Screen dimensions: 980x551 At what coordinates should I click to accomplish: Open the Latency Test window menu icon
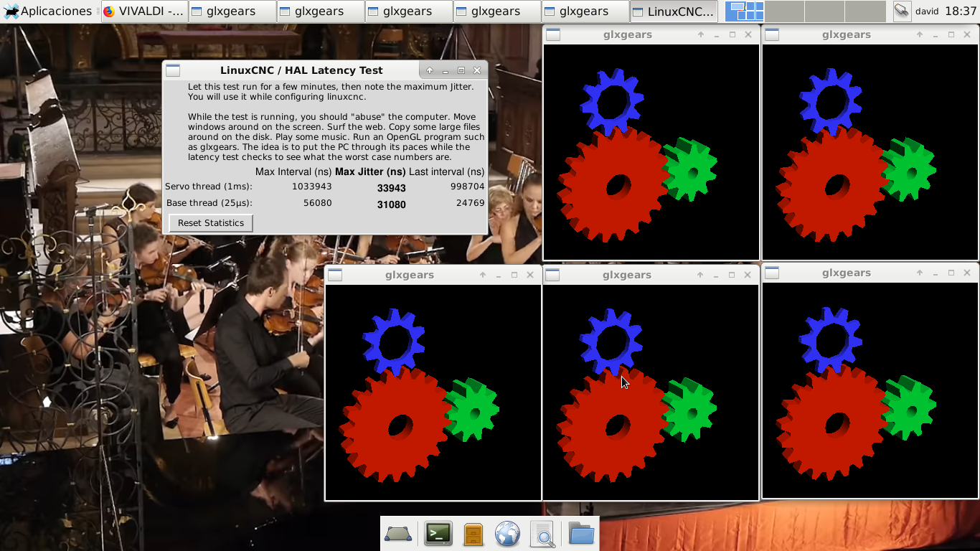[173, 70]
